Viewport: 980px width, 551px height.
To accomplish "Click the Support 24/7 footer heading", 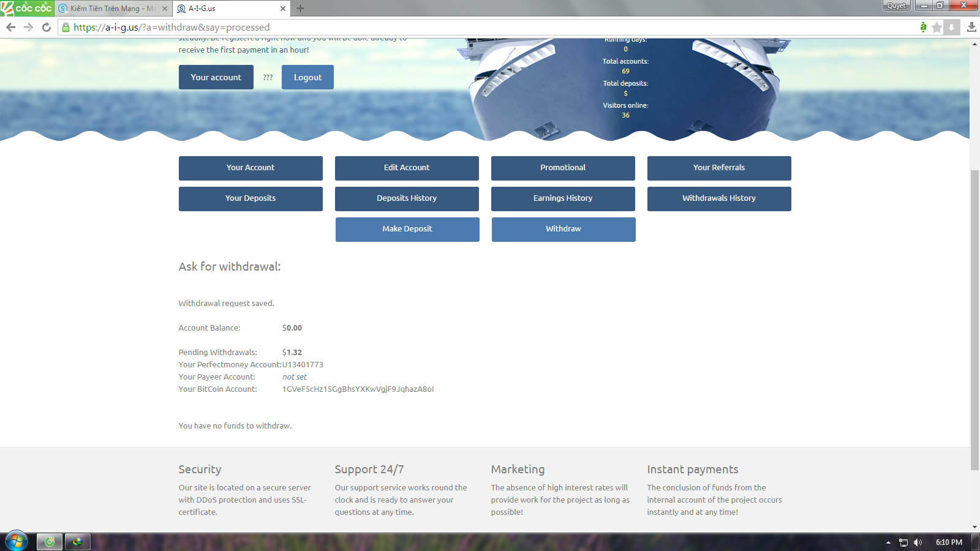I will (x=369, y=469).
